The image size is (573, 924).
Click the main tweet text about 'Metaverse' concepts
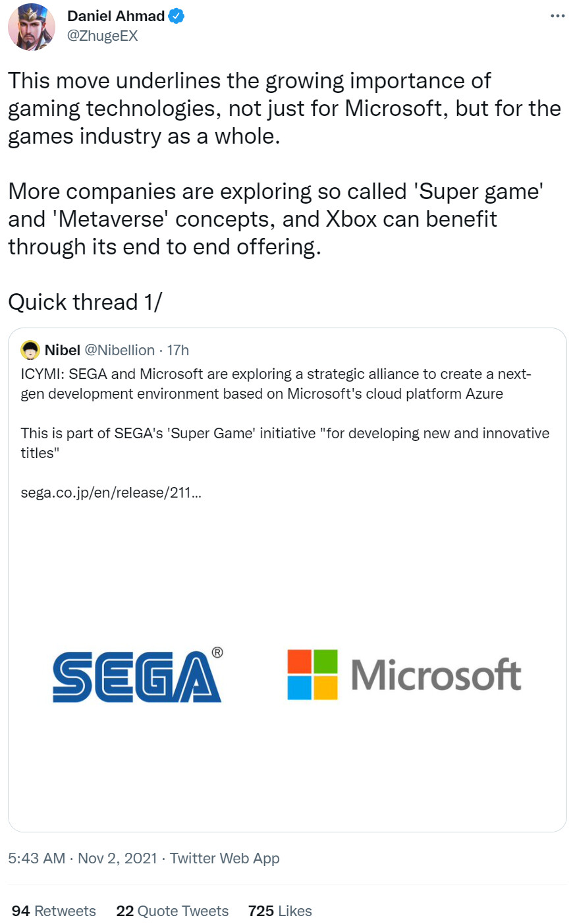point(275,219)
